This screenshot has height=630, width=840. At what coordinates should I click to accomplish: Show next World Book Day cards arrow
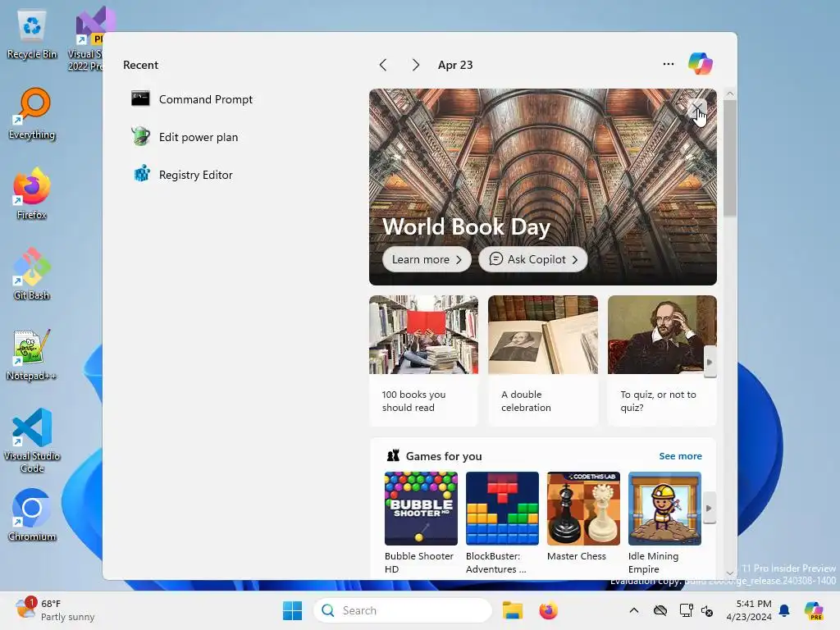point(710,362)
